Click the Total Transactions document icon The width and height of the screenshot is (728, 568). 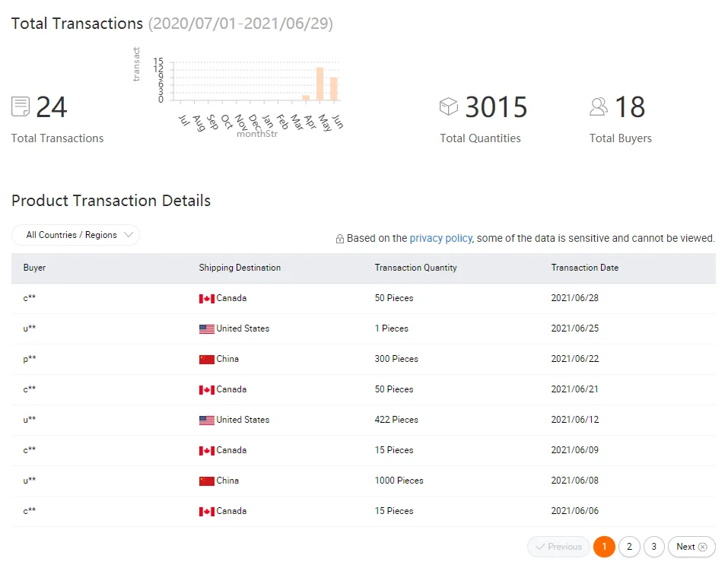click(x=21, y=106)
